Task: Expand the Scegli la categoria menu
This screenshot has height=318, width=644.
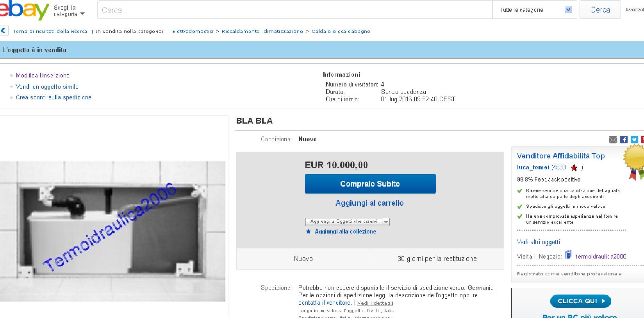Action: coord(70,11)
